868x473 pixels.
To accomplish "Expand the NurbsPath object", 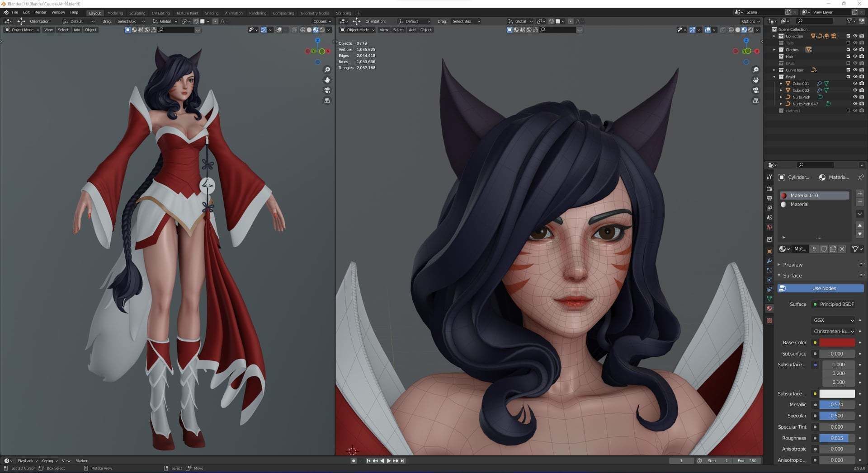I will (x=781, y=97).
